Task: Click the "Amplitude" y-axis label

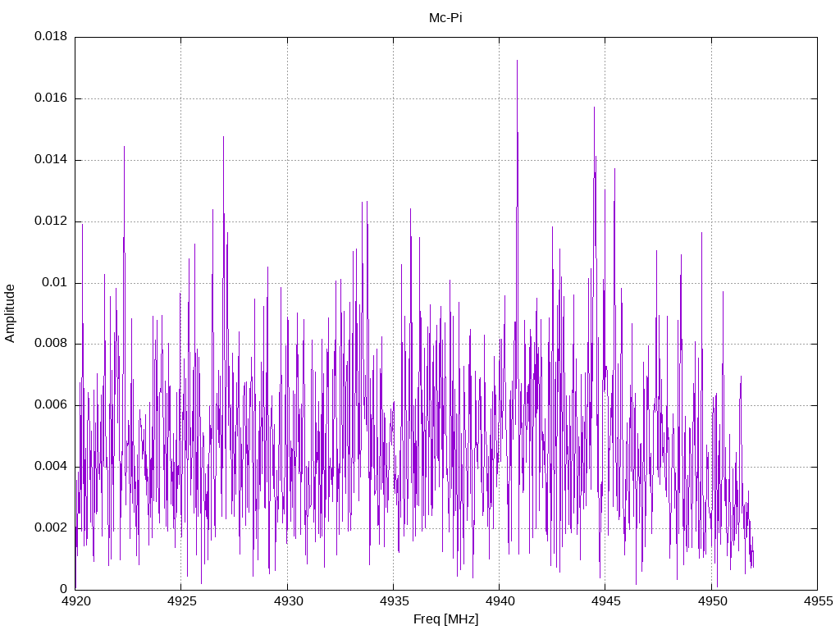Action: (x=10, y=313)
